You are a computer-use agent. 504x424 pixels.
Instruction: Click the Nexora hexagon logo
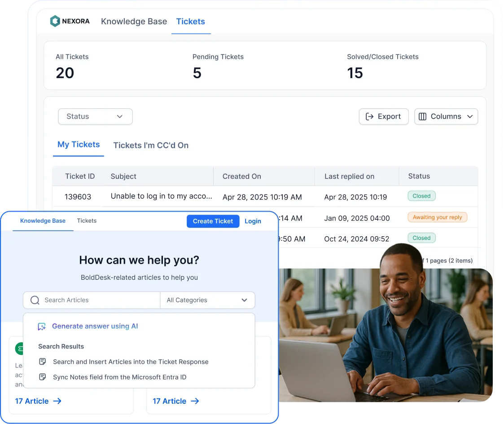click(55, 21)
